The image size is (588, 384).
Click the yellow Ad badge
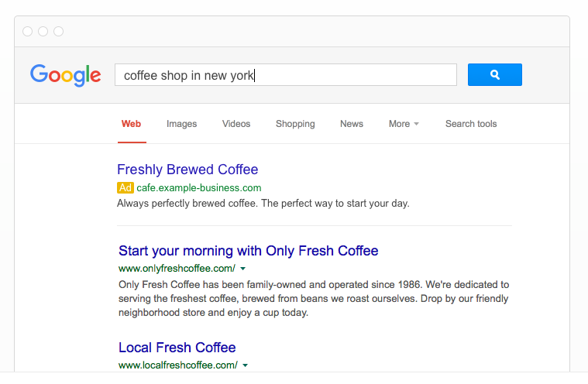126,188
